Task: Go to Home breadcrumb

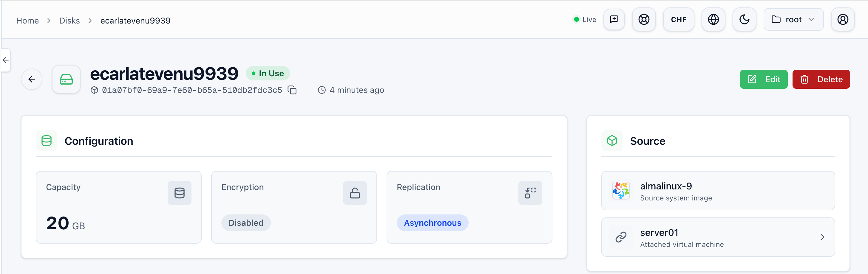Action: coord(27,21)
